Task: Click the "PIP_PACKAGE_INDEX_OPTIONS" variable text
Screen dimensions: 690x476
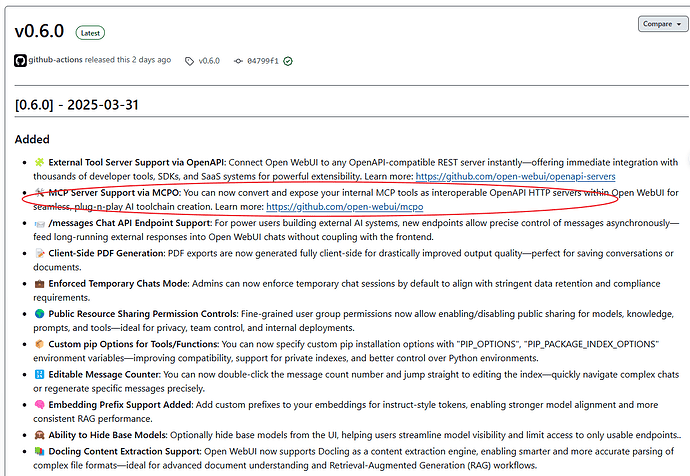Action: [591, 344]
